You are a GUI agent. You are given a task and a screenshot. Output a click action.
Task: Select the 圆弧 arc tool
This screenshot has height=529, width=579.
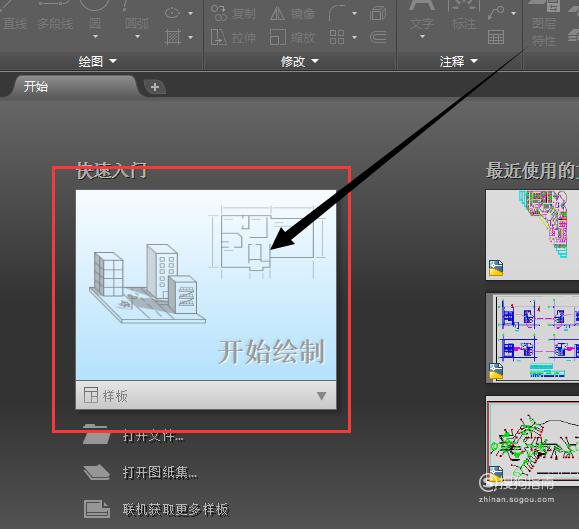[137, 17]
